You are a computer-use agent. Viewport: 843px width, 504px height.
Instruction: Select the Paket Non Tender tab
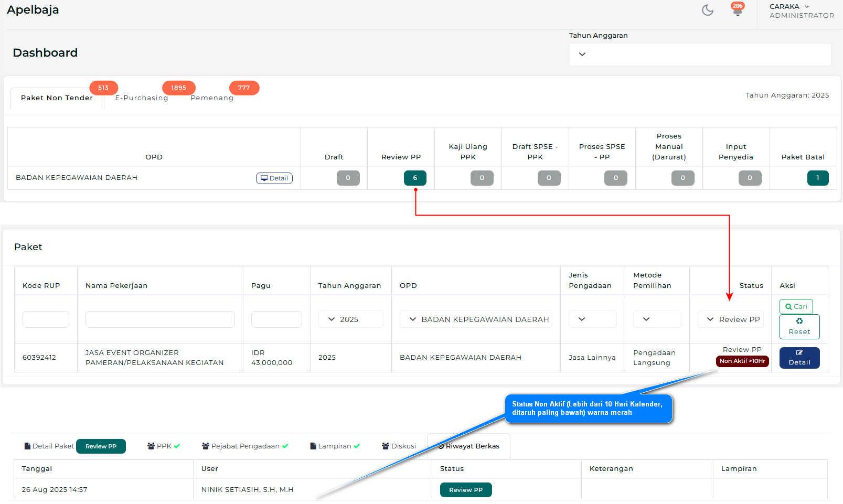[57, 98]
